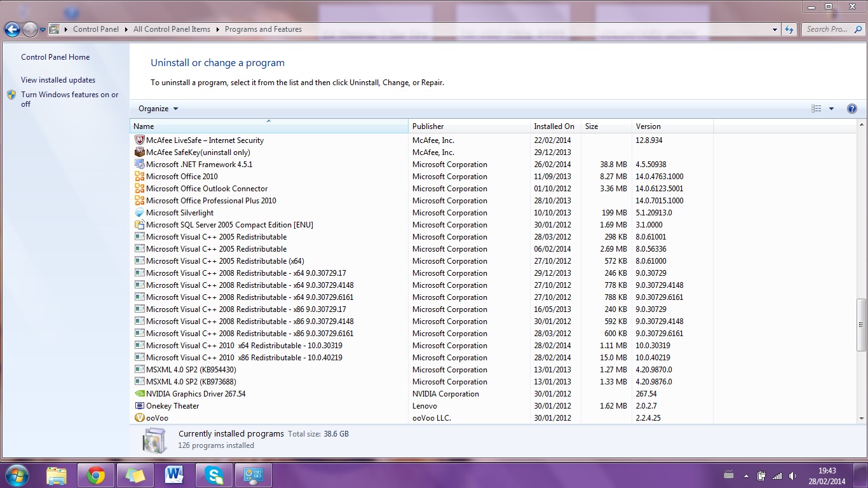868x488 pixels.
Task: Open Turn Windows features on or off
Action: (69, 99)
